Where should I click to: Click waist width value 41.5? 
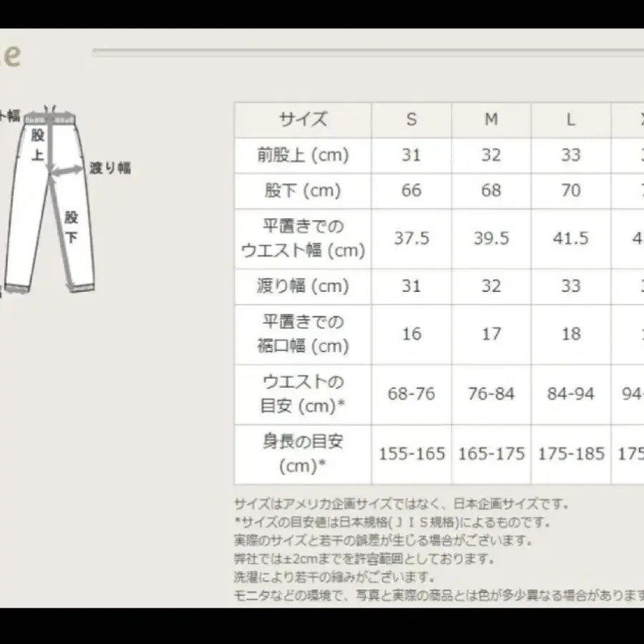(x=571, y=238)
